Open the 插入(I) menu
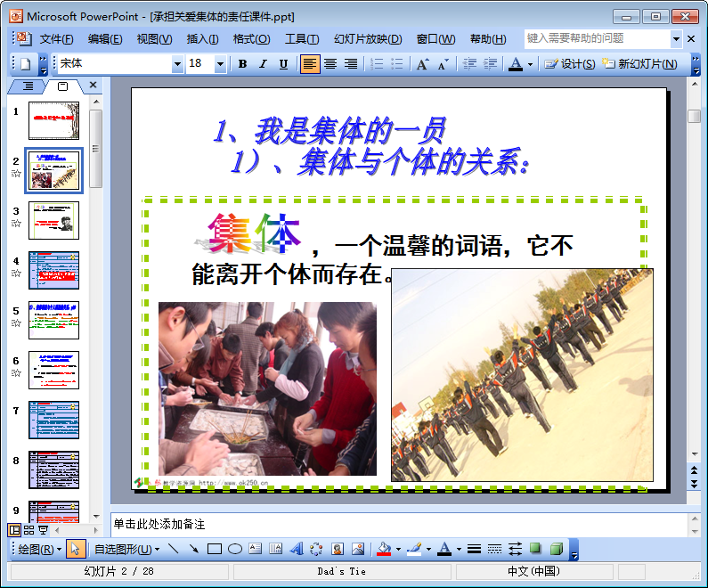This screenshot has width=708, height=588. pyautogui.click(x=202, y=39)
